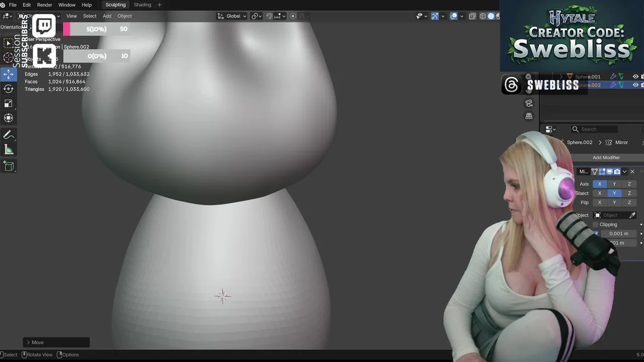Open the Window menu

(x=67, y=5)
